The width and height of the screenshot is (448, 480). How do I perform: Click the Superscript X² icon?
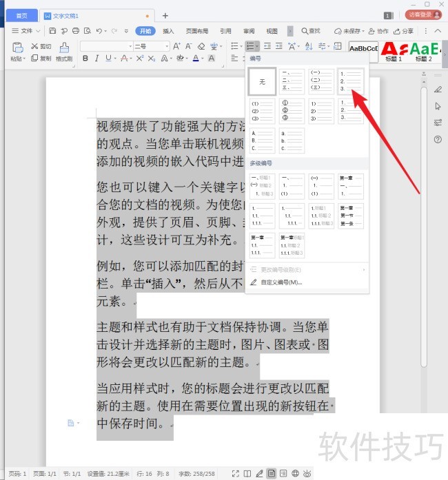coord(140,58)
